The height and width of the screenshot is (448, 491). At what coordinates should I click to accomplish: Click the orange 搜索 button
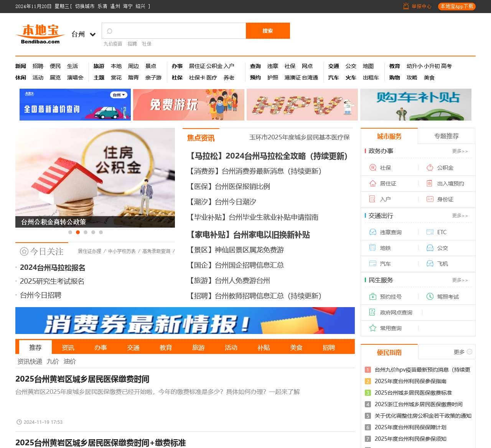pos(268,31)
